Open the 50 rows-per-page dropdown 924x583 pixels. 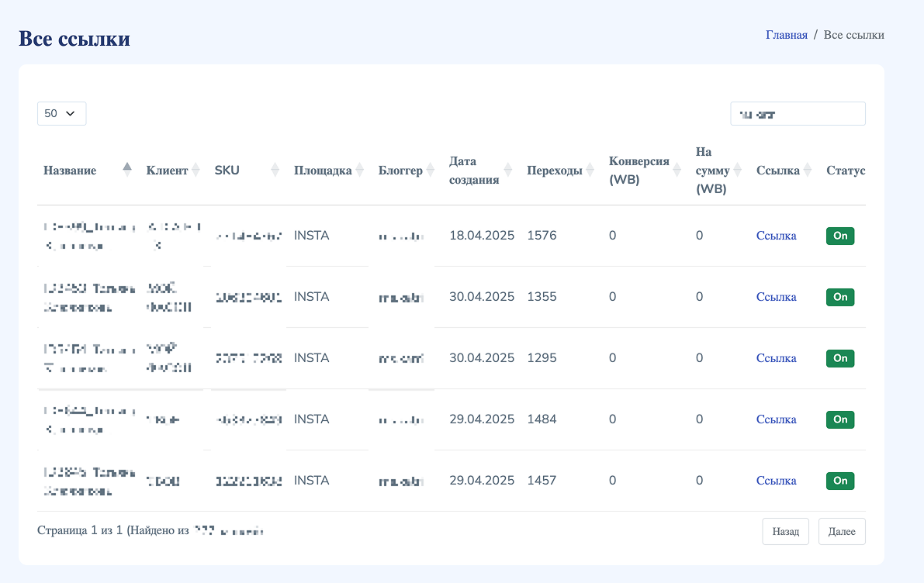pos(61,113)
